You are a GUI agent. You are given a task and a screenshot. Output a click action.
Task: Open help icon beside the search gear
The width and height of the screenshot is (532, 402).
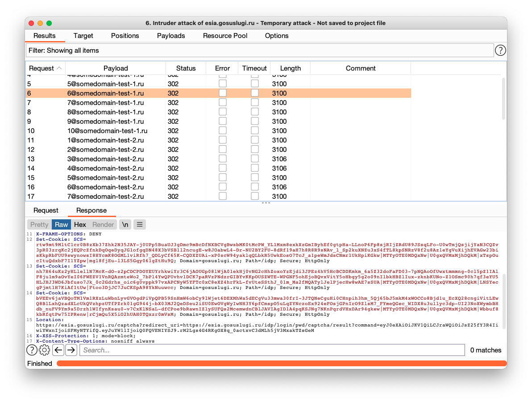pos(32,350)
